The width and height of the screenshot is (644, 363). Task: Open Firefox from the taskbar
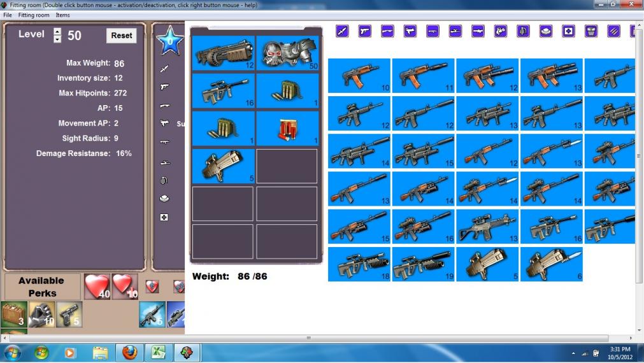tap(129, 352)
